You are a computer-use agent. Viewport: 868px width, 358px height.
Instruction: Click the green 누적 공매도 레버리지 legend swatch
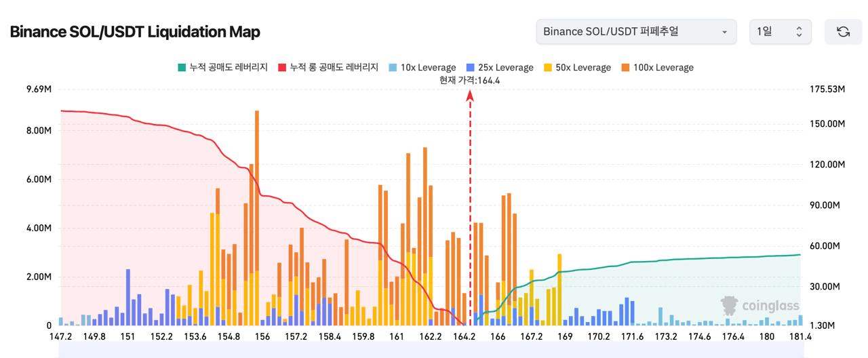tap(182, 67)
